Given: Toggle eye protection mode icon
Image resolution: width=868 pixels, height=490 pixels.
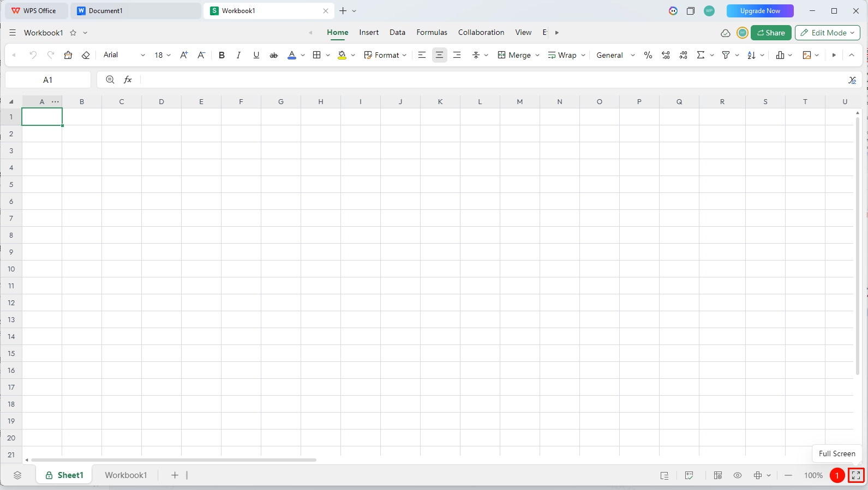Looking at the screenshot, I should click(738, 475).
